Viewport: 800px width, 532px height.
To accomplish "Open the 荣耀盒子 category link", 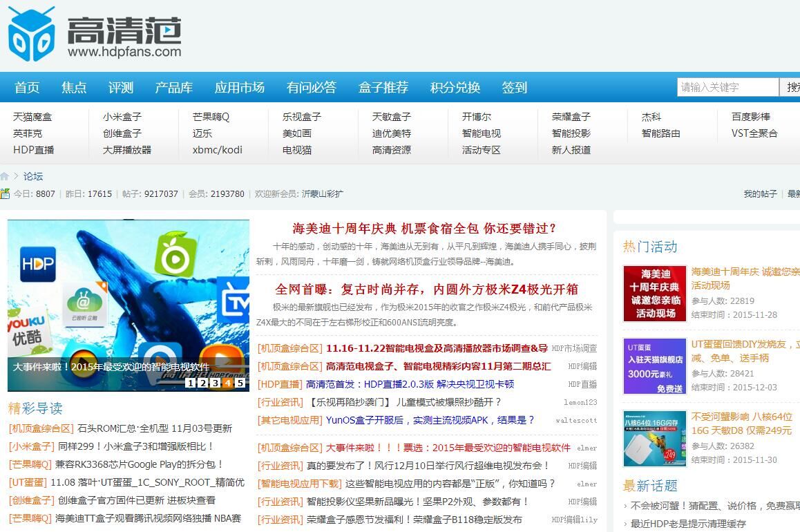I will click(571, 117).
